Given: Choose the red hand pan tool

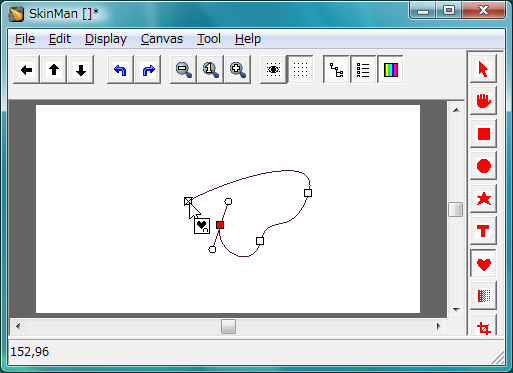Looking at the screenshot, I should 483,101.
